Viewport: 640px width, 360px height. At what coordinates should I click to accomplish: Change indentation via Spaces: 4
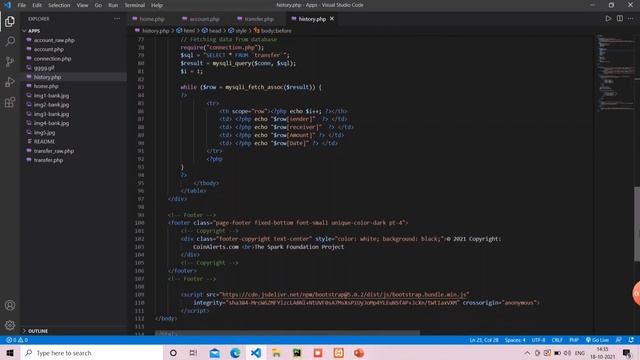pyautogui.click(x=515, y=340)
